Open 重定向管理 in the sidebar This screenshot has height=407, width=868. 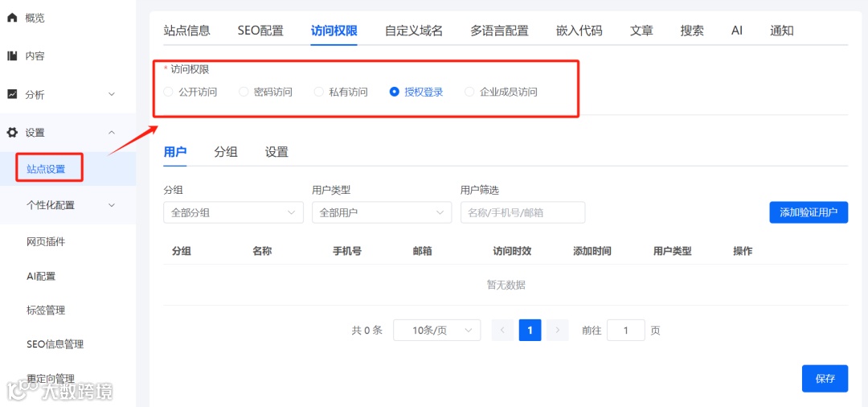51,380
